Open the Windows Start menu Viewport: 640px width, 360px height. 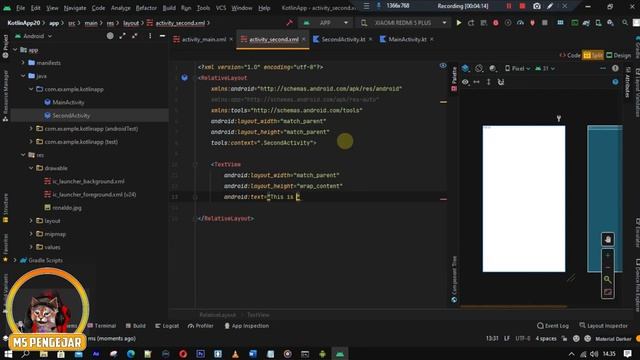[8, 354]
